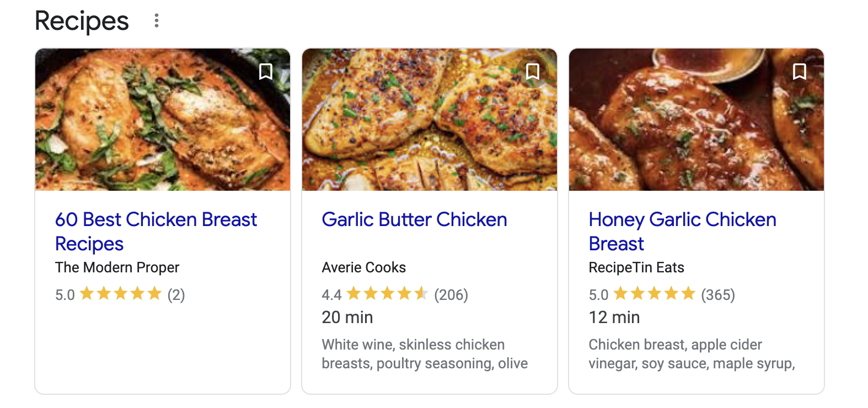868x408 pixels.
Task: Follow the "Garlic Butter Chicken" title link
Action: (414, 219)
